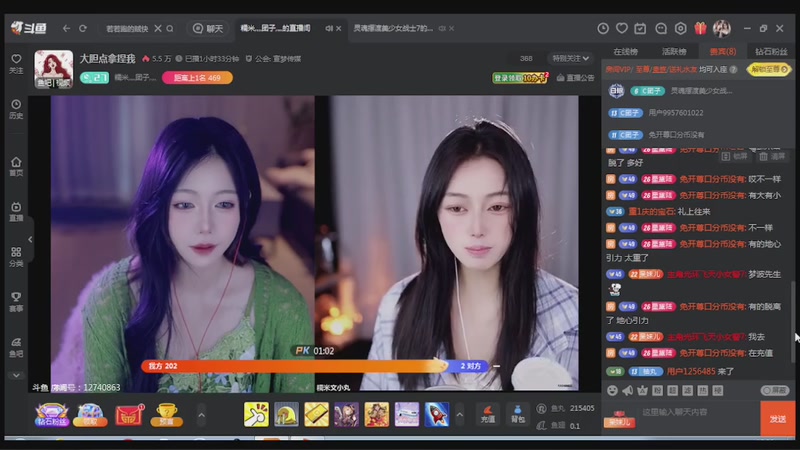Mute the second live room tab
800x450 pixels.
pyautogui.click(x=442, y=29)
